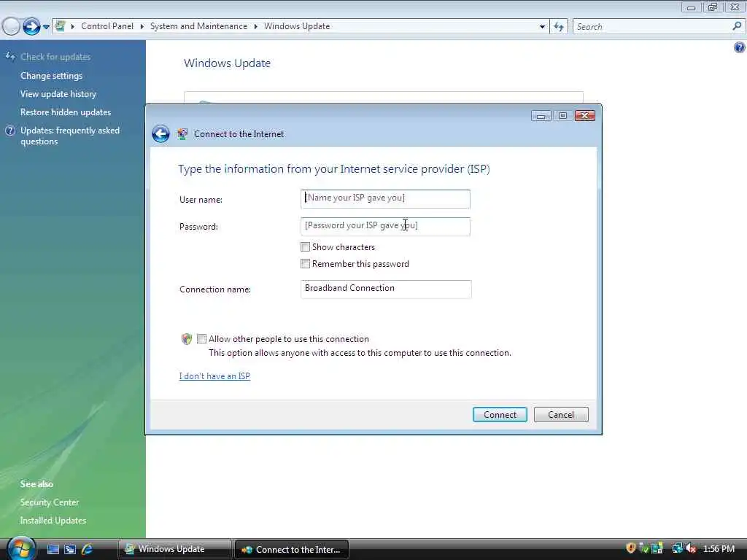
Task: Expand the chevron before Control Panel breadcrumb
Action: pyautogui.click(x=73, y=26)
